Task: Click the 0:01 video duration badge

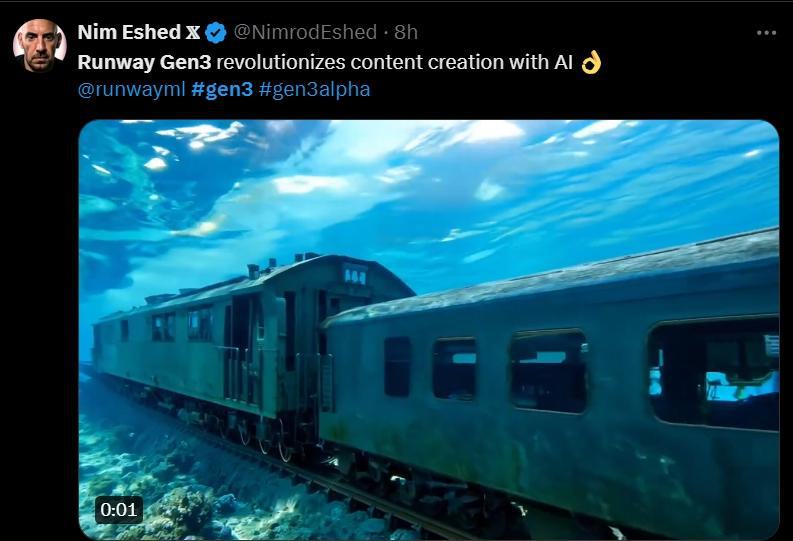Action: coord(119,510)
